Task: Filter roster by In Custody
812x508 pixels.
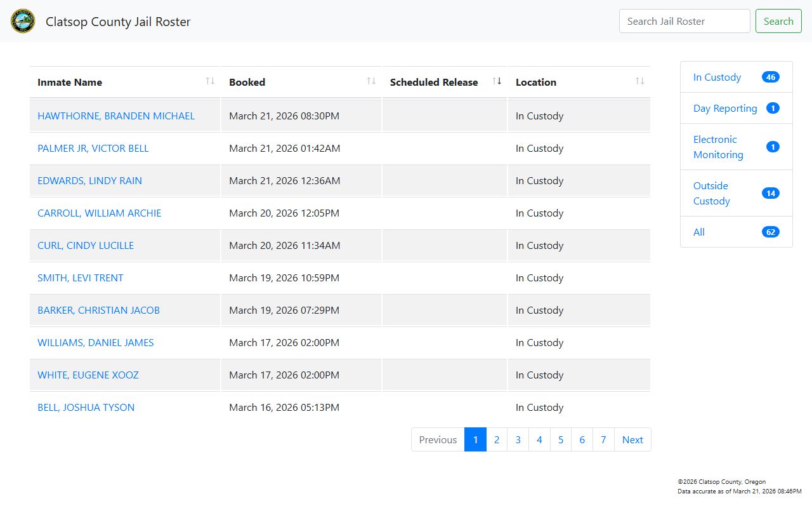Action: [x=717, y=77]
